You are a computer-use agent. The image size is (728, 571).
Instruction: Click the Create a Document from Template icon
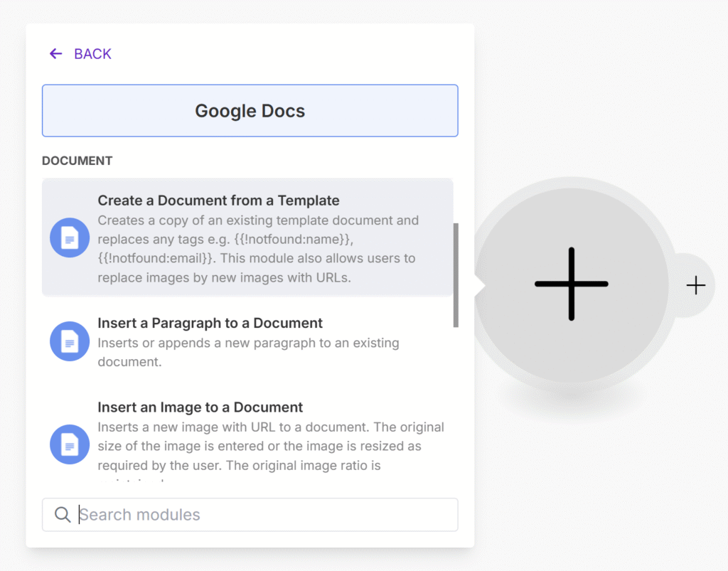70,238
